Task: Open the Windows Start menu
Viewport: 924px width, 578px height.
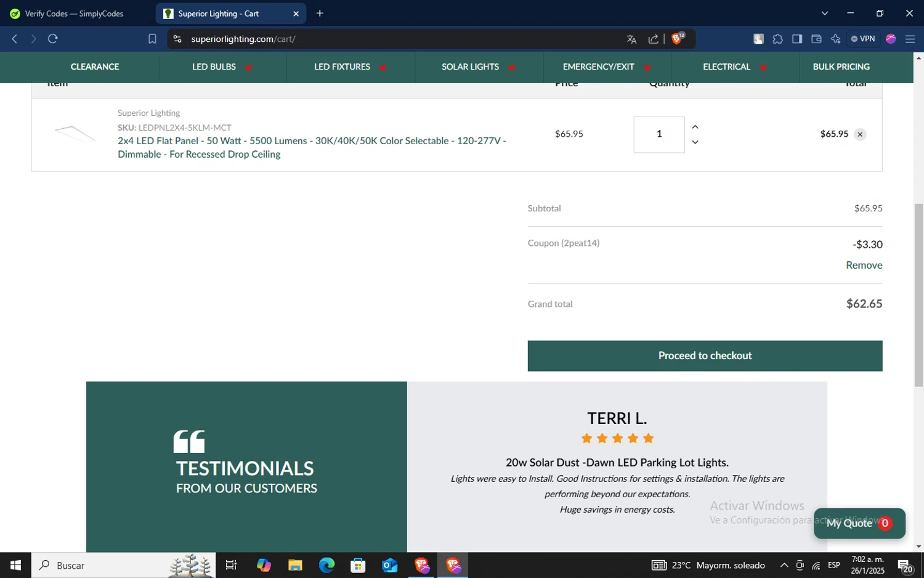Action: click(x=15, y=565)
